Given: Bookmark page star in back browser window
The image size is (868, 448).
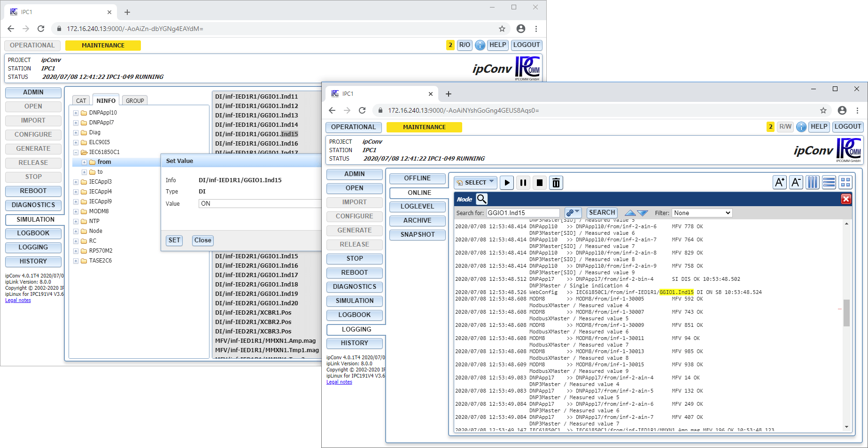Looking at the screenshot, I should [x=502, y=29].
